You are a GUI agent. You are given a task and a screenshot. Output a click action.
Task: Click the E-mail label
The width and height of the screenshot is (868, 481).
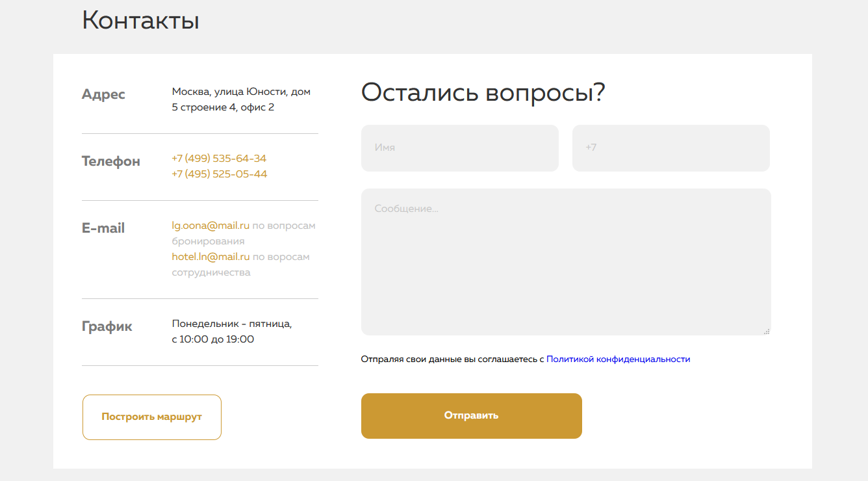click(103, 228)
